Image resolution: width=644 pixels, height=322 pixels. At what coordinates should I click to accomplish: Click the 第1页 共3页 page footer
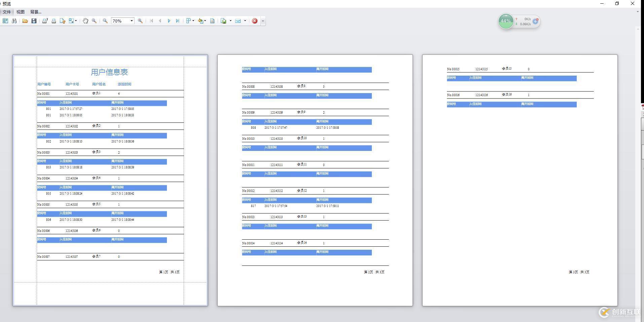(x=169, y=272)
